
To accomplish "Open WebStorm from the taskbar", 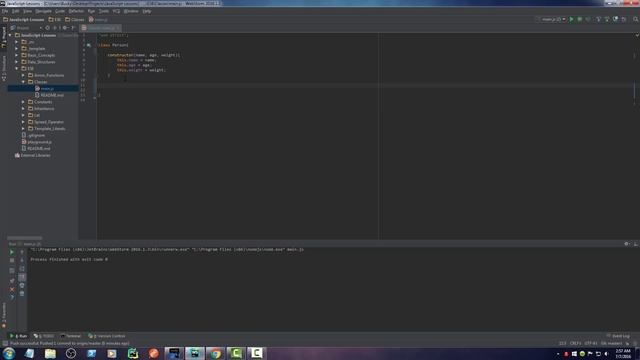I will tap(195, 353).
